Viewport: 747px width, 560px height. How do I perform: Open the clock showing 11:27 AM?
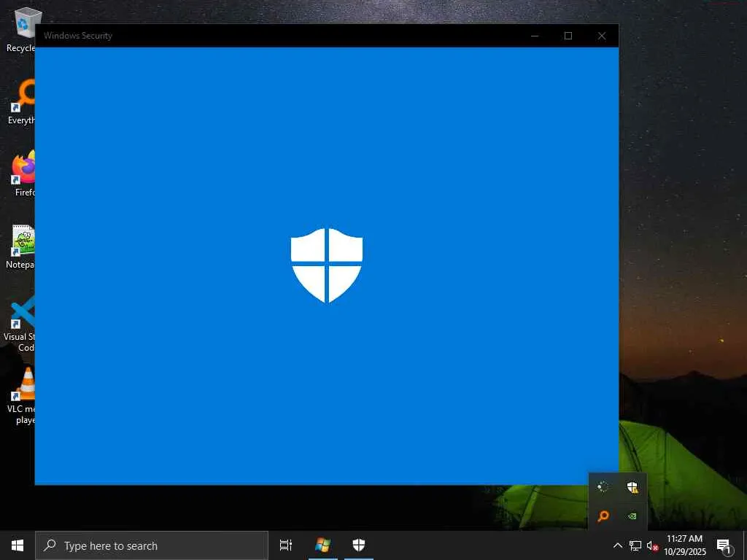tap(684, 545)
